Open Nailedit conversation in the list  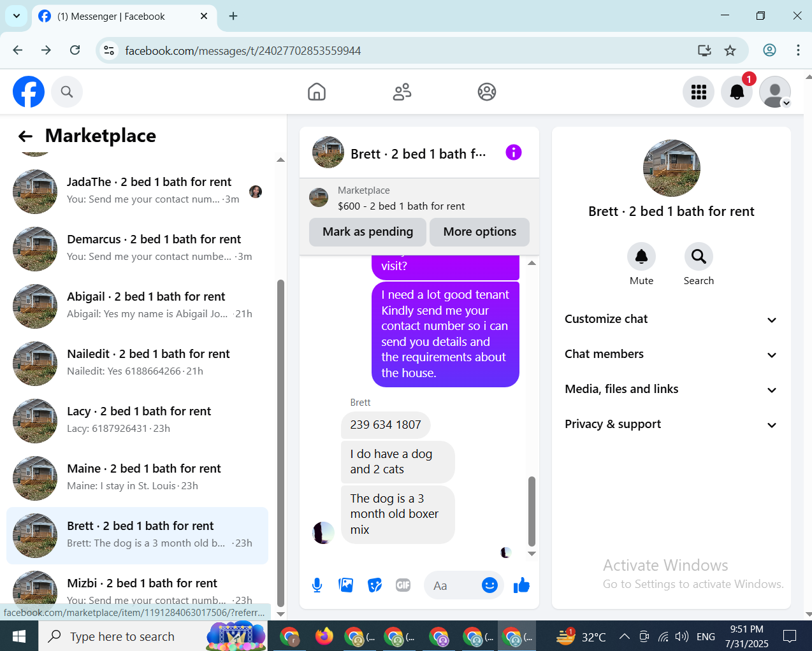137,363
